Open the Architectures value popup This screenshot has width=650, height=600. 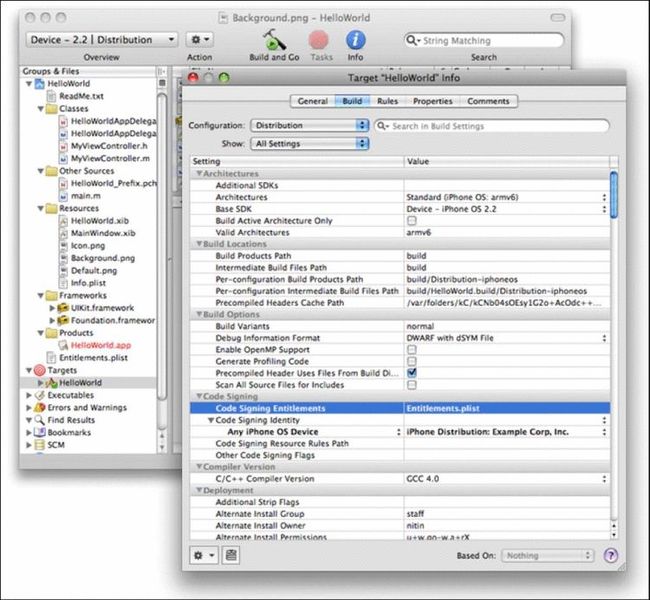[604, 197]
